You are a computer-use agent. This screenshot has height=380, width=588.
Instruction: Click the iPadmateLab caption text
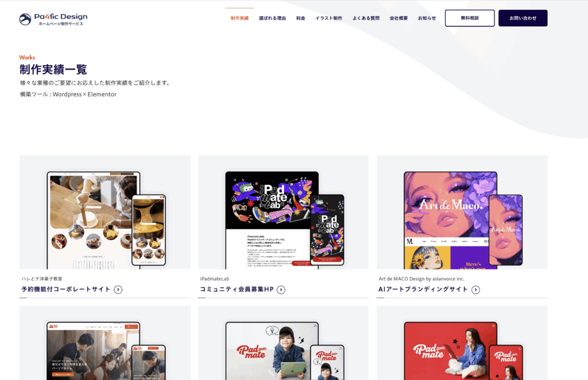tap(215, 279)
